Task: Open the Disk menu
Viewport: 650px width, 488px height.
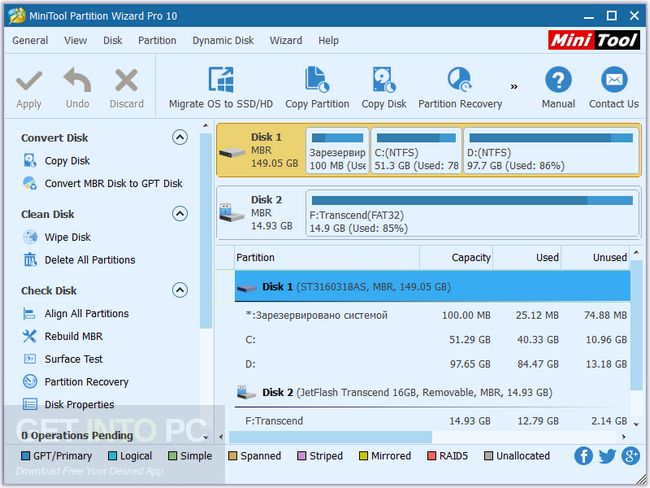Action: pyautogui.click(x=113, y=41)
